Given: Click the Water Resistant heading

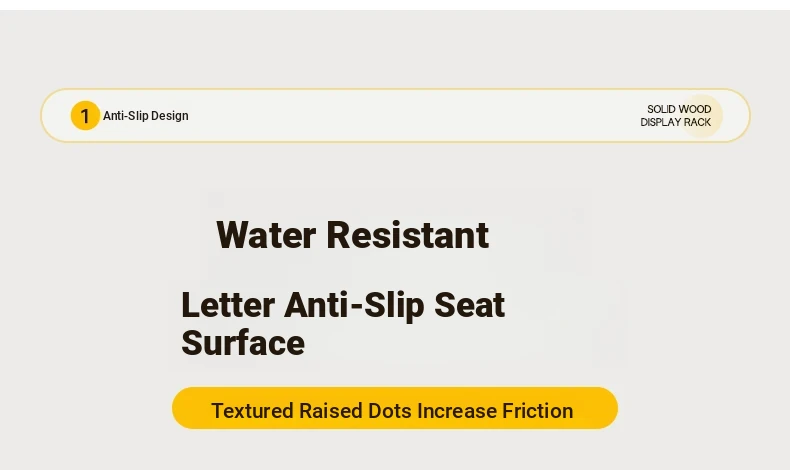Looking at the screenshot, I should pos(352,235).
